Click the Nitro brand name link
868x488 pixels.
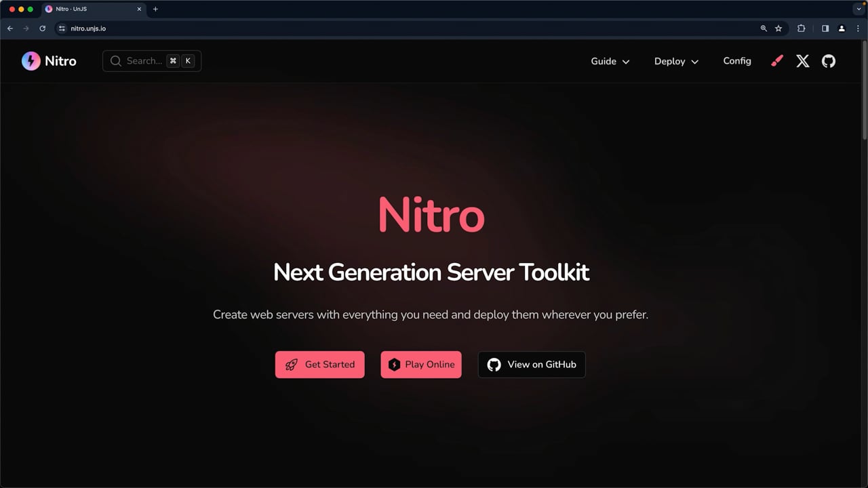pos(60,61)
